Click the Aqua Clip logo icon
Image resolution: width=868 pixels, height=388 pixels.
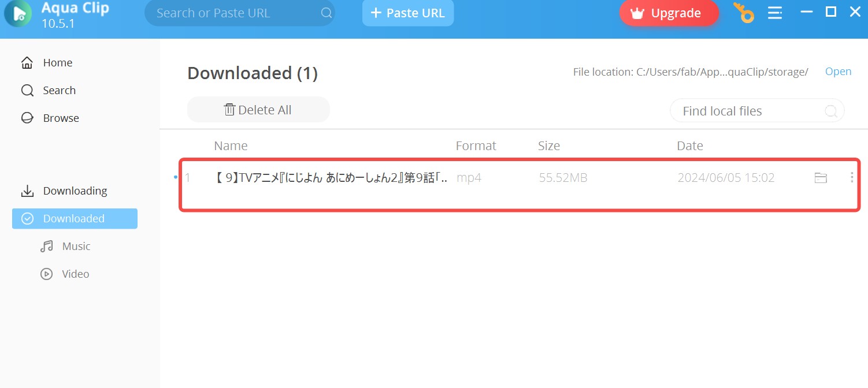18,13
